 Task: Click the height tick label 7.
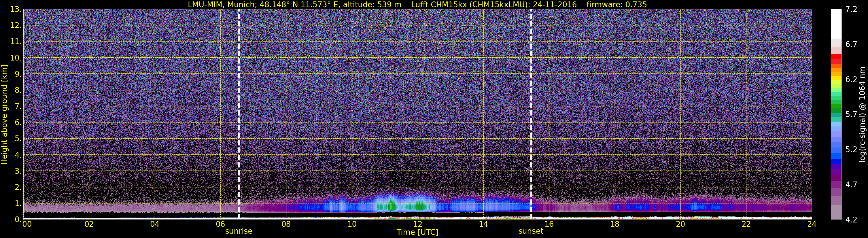point(18,106)
